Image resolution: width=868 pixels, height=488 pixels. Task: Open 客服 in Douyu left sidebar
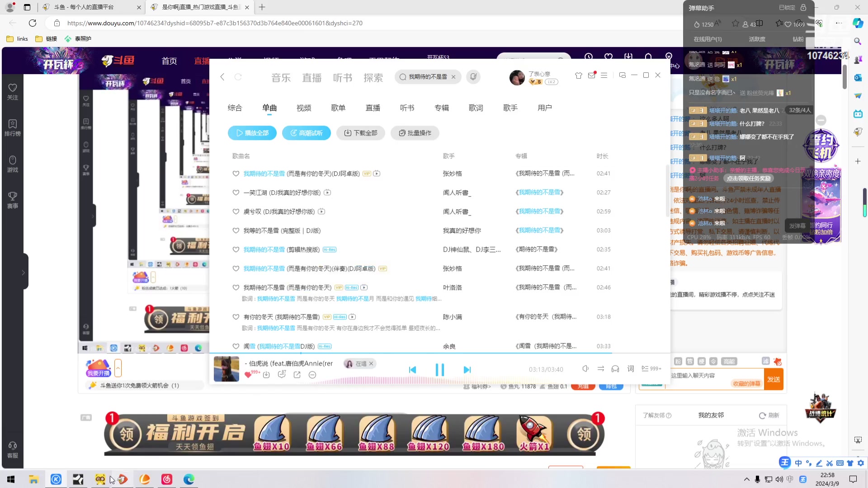point(13,450)
